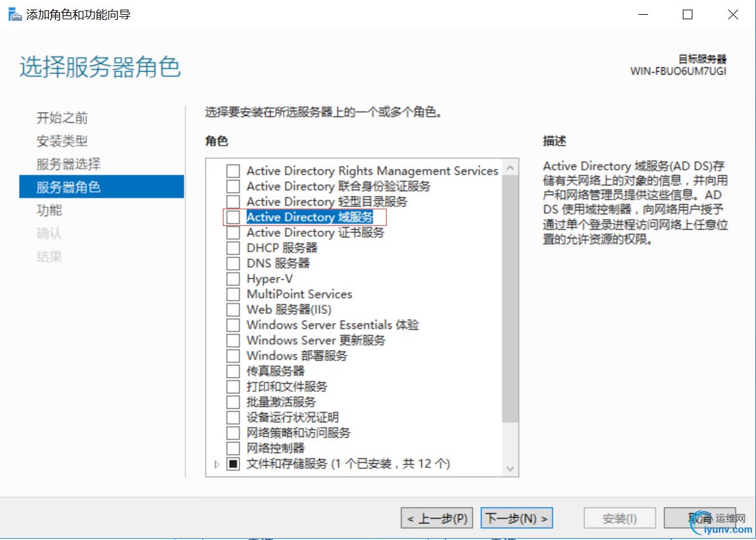
Task: Check the 传真服务器 checkbox
Action: click(233, 371)
